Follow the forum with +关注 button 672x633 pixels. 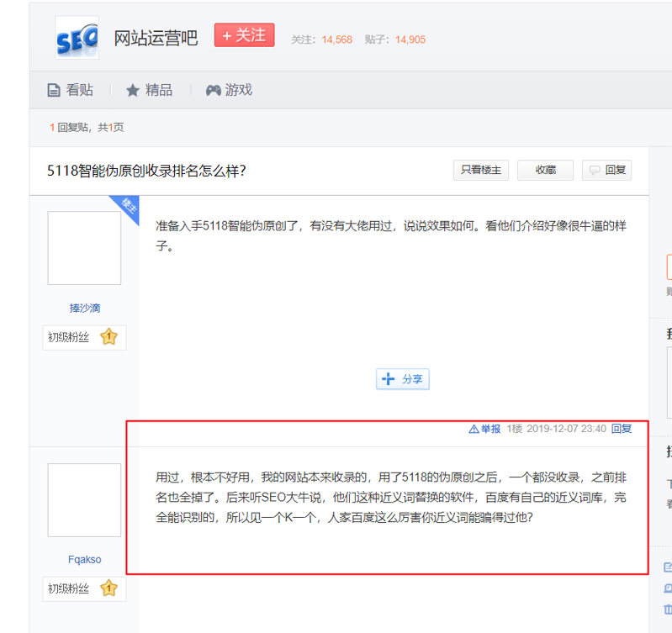[x=244, y=35]
